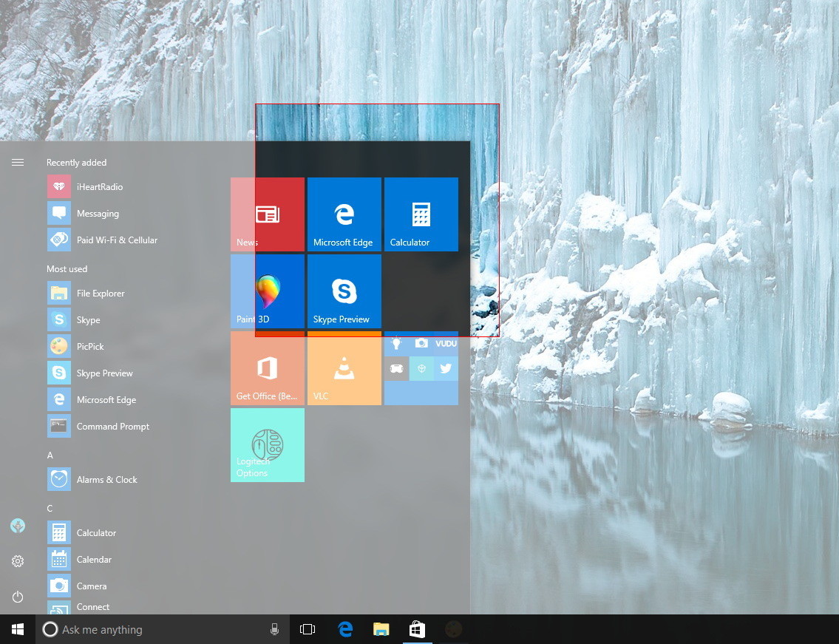Open the Paint 3D tile
The height and width of the screenshot is (644, 839).
click(x=267, y=291)
